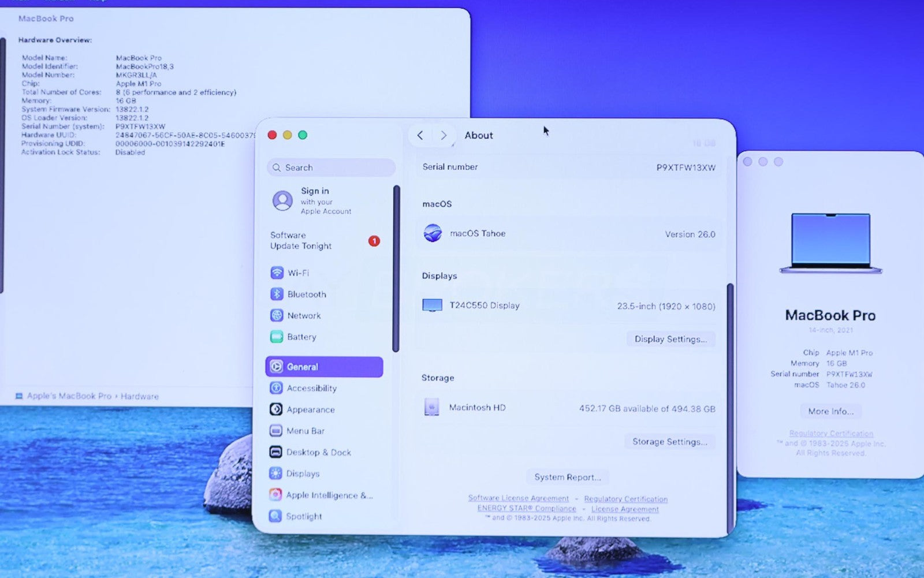
Task: Open the Software License Agreement link
Action: coord(518,498)
